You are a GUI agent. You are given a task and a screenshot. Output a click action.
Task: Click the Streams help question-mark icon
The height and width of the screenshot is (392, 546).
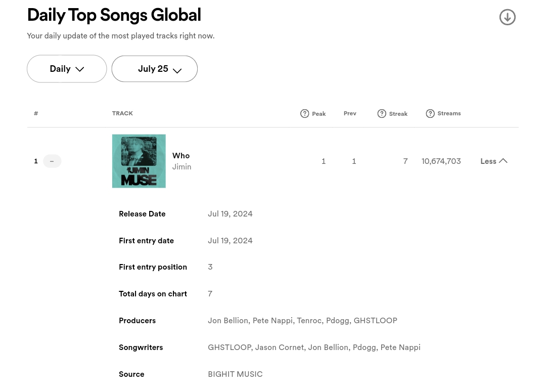coord(430,114)
